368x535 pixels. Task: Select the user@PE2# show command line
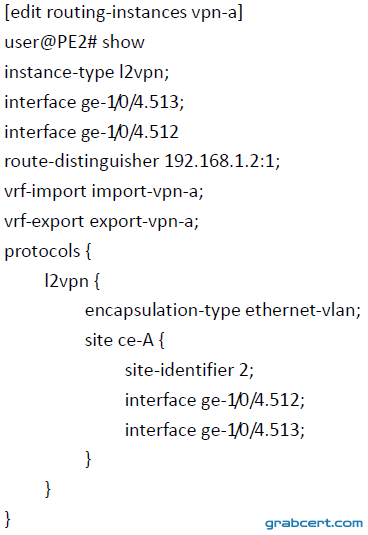pos(74,42)
